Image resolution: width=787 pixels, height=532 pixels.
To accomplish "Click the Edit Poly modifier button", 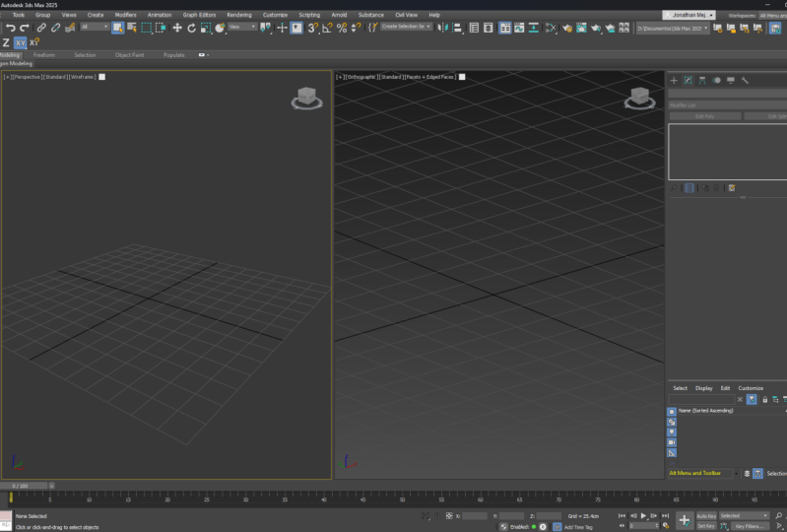I will (x=704, y=116).
